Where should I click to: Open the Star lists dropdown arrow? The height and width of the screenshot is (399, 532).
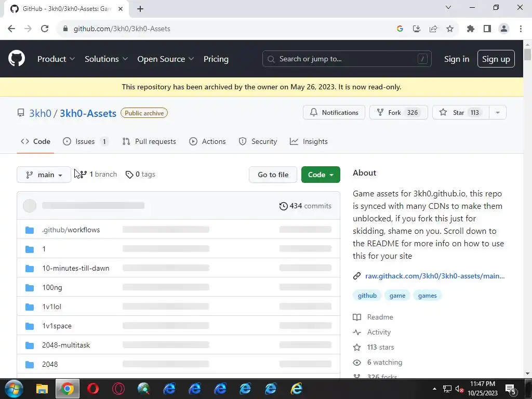pyautogui.click(x=498, y=112)
